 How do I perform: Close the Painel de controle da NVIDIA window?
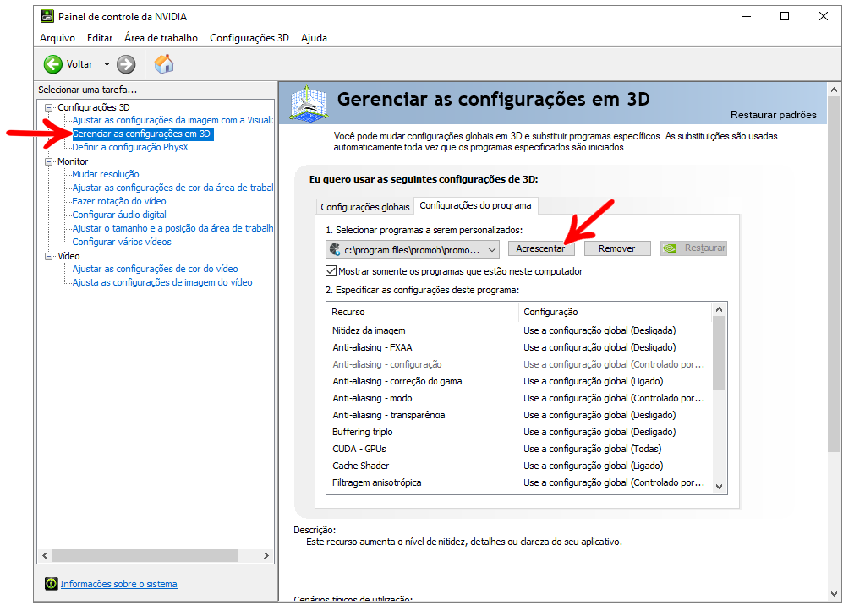point(823,16)
